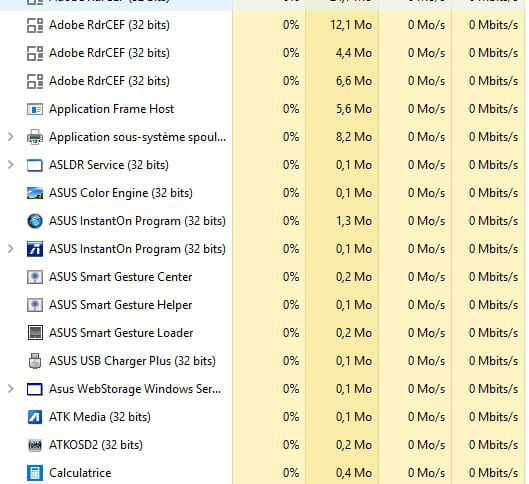This screenshot has width=529, height=484.
Task: Click the ASUS Color Engine icon
Action: point(35,193)
